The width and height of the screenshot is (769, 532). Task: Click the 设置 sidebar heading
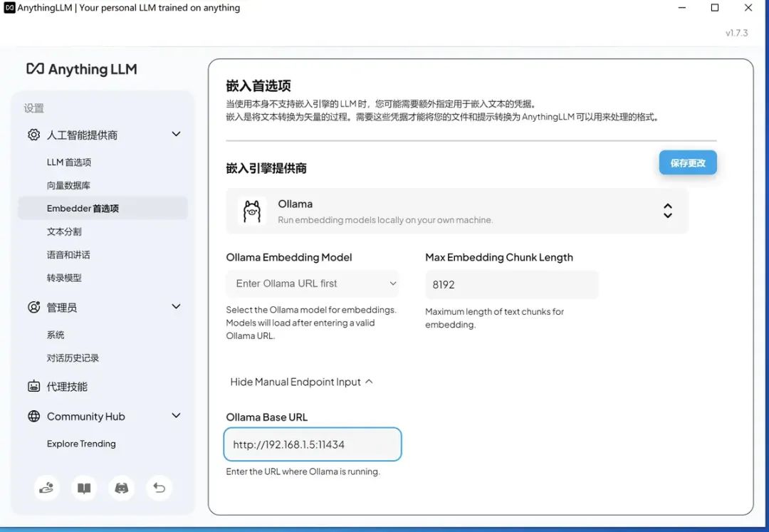coord(34,108)
